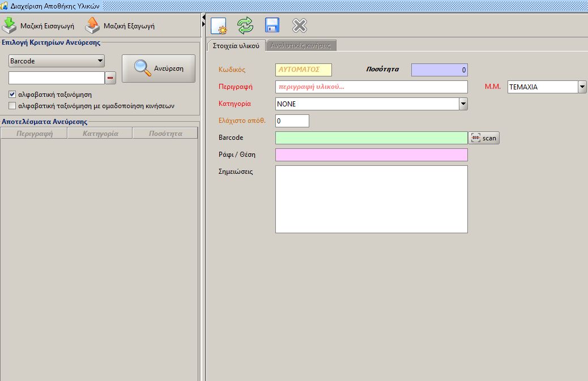
Task: Click the gray X cancel icon
Action: click(x=299, y=25)
